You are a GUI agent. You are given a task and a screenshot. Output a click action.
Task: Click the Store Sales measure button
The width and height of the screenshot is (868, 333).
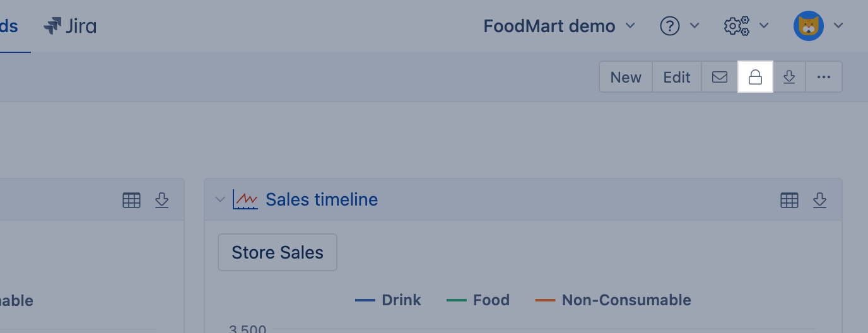tap(278, 252)
